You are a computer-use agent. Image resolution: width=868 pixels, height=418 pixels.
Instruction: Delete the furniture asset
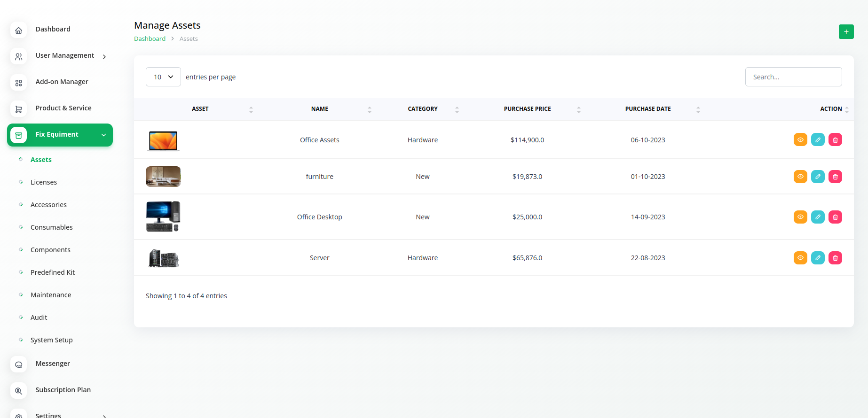coord(835,177)
